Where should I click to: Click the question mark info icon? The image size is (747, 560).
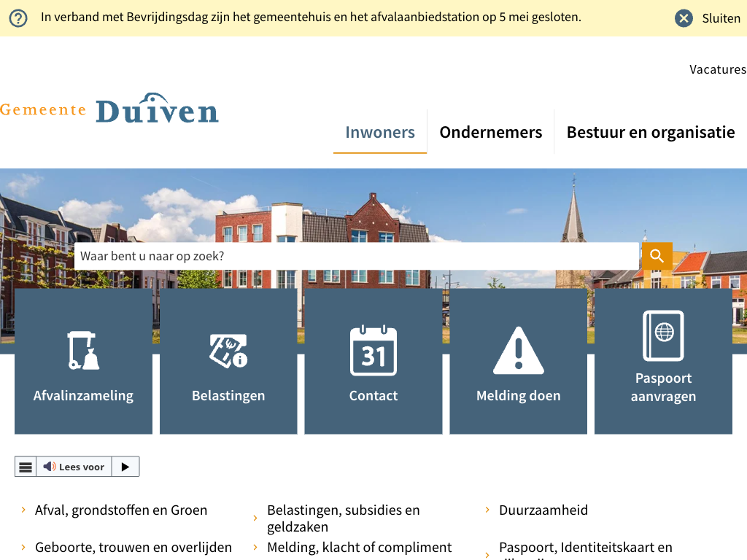tap(18, 18)
